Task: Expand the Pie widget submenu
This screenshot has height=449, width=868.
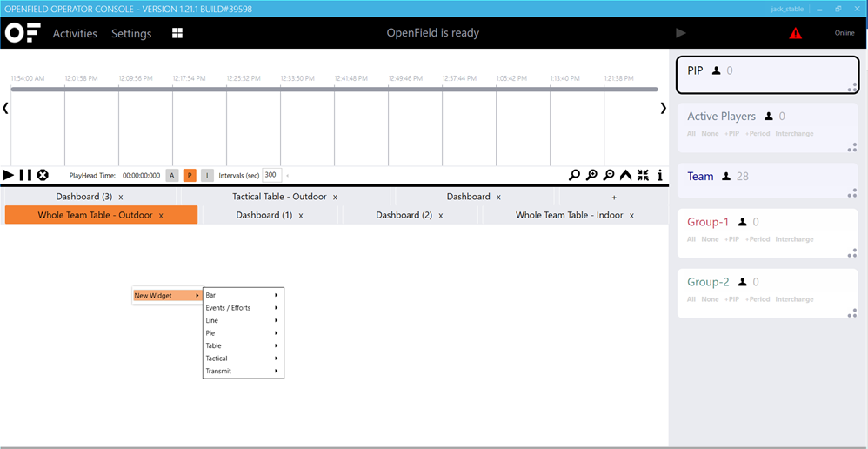Action: point(243,333)
